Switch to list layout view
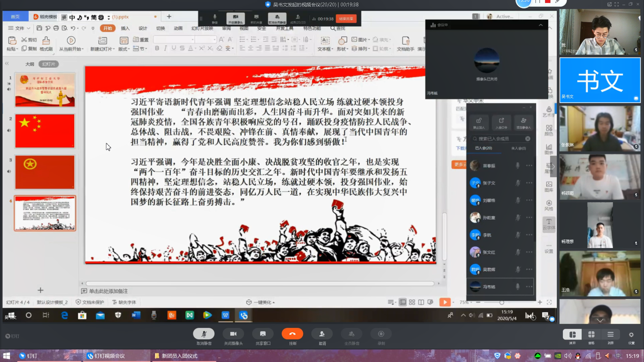This screenshot has width=644, height=362. point(610,335)
